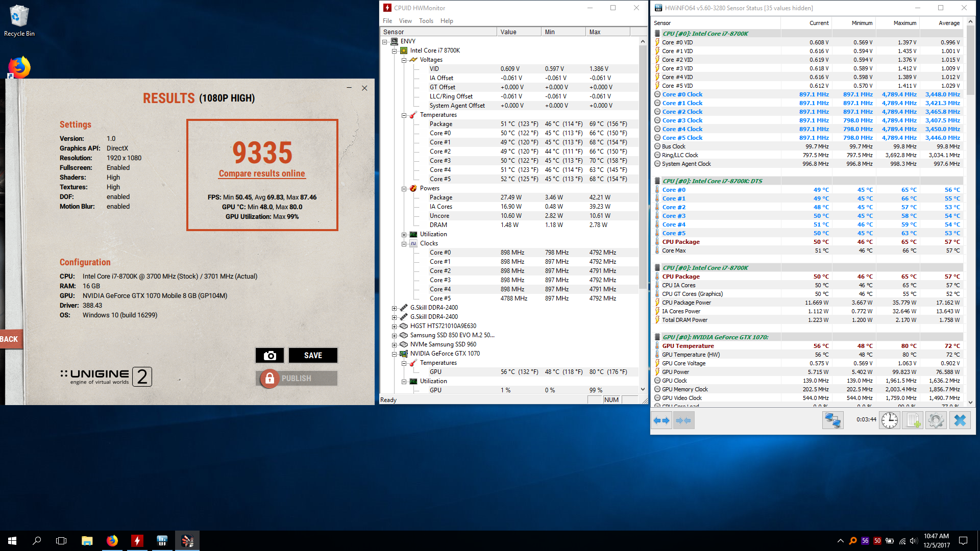Collapse the CPU Temperatures section in HWMonitor
This screenshot has height=551, width=980.
[404, 115]
